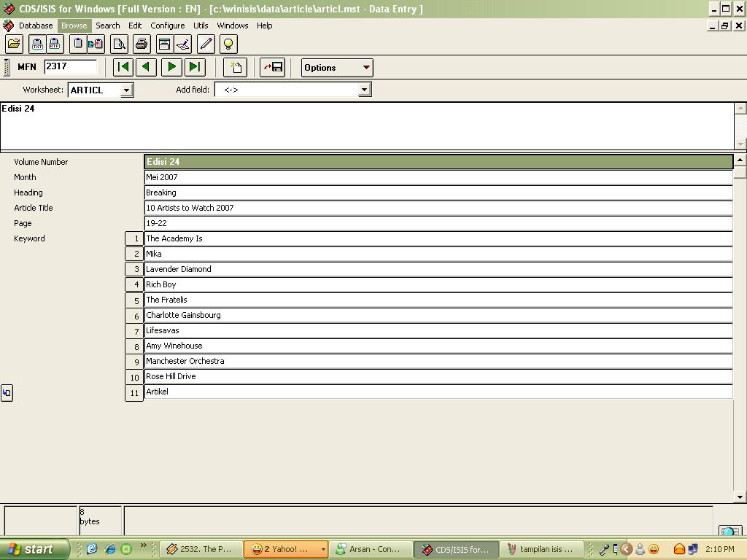
Task: Click the window-form toolbar icon
Action: tap(164, 44)
